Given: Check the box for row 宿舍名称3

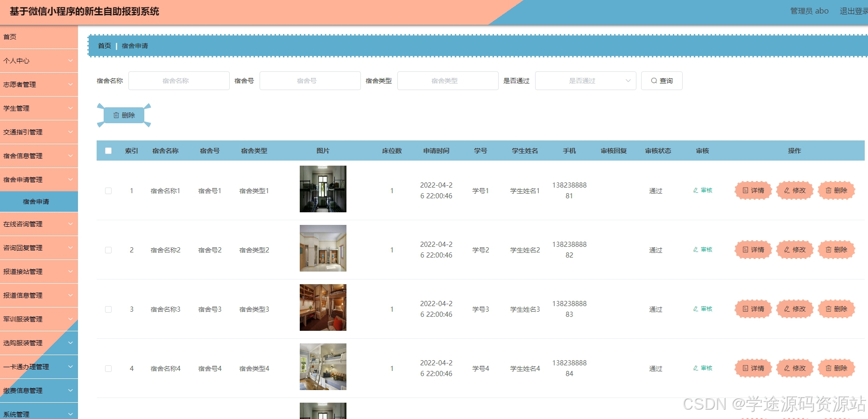Looking at the screenshot, I should (x=108, y=309).
